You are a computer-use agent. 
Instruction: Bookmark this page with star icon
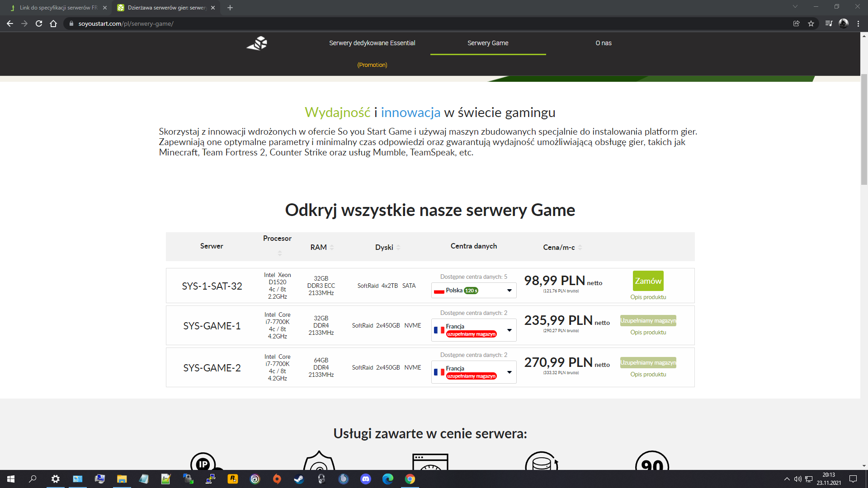[811, 23]
